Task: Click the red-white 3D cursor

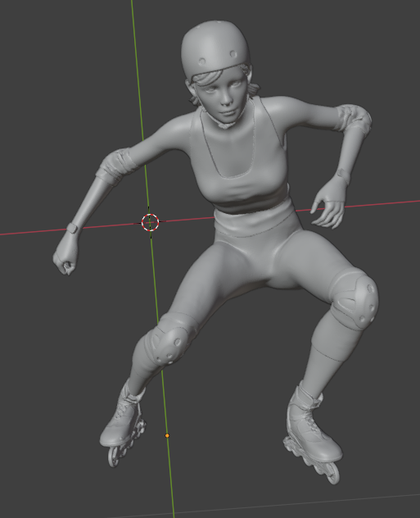Action: tap(150, 222)
